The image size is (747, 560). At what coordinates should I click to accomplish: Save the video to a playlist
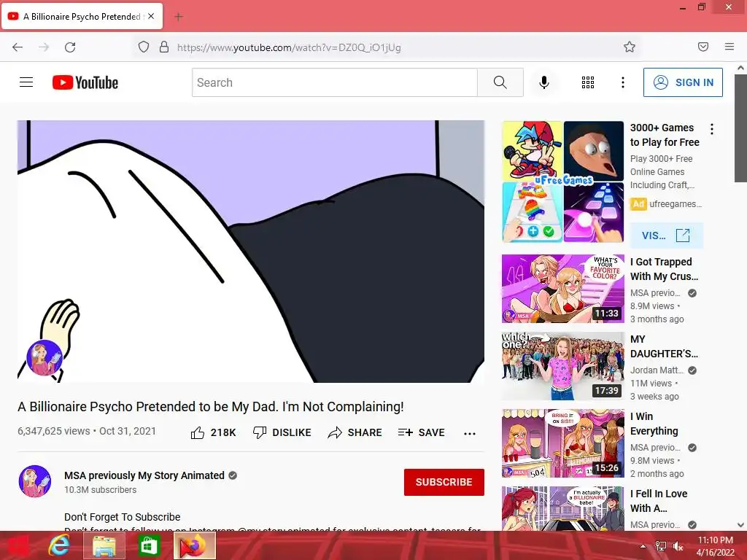click(x=422, y=432)
